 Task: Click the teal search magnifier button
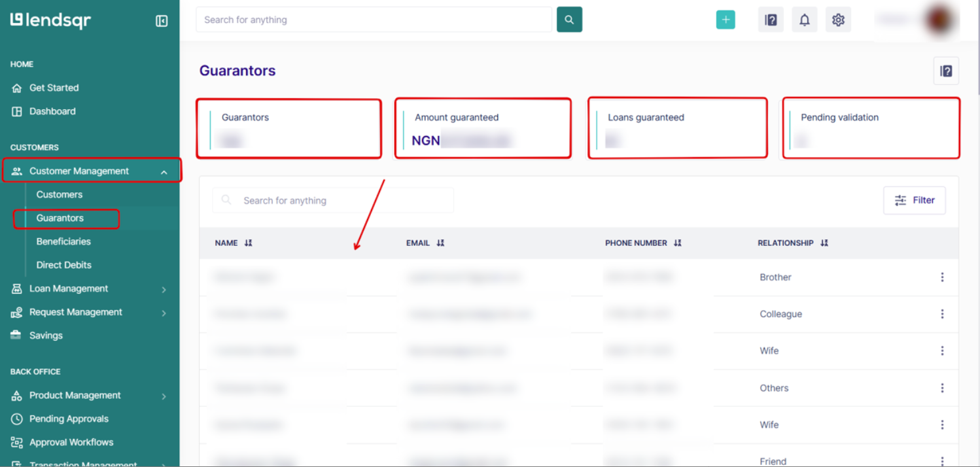[x=569, y=20]
